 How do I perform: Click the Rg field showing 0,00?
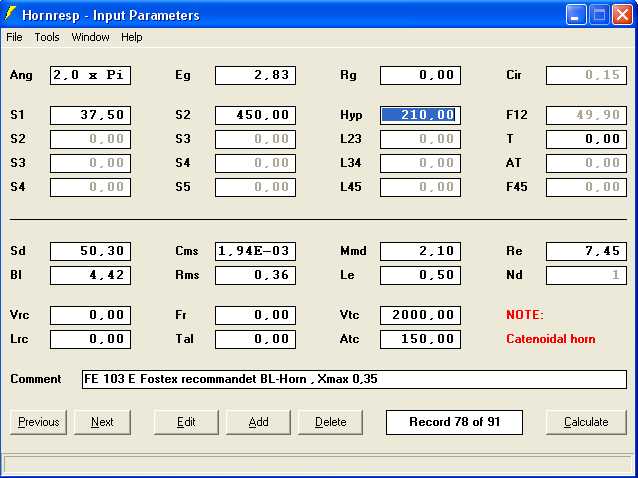[420, 75]
